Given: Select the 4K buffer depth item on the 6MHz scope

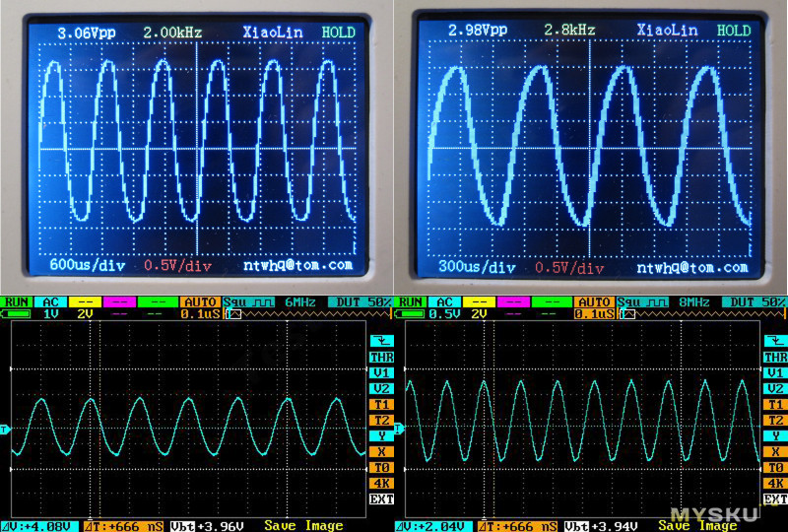Looking at the screenshot, I should click(380, 483).
